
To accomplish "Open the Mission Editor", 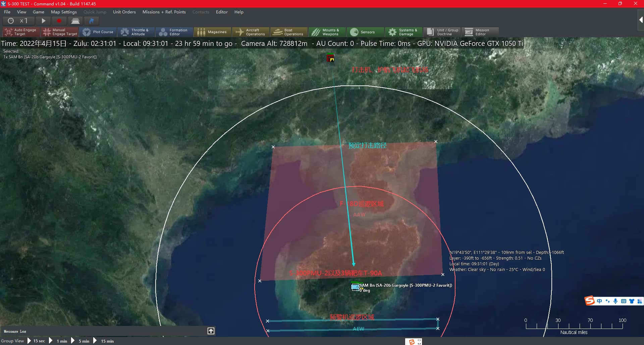I will (x=480, y=32).
